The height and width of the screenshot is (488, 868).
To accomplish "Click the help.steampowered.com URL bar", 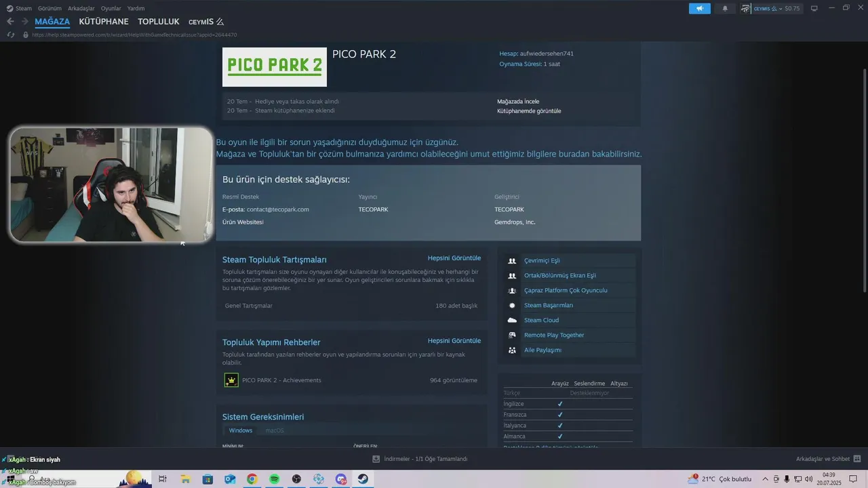I will point(134,35).
